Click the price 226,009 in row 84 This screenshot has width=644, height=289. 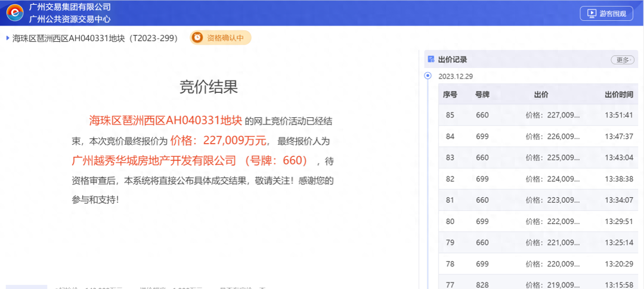pyautogui.click(x=553, y=136)
